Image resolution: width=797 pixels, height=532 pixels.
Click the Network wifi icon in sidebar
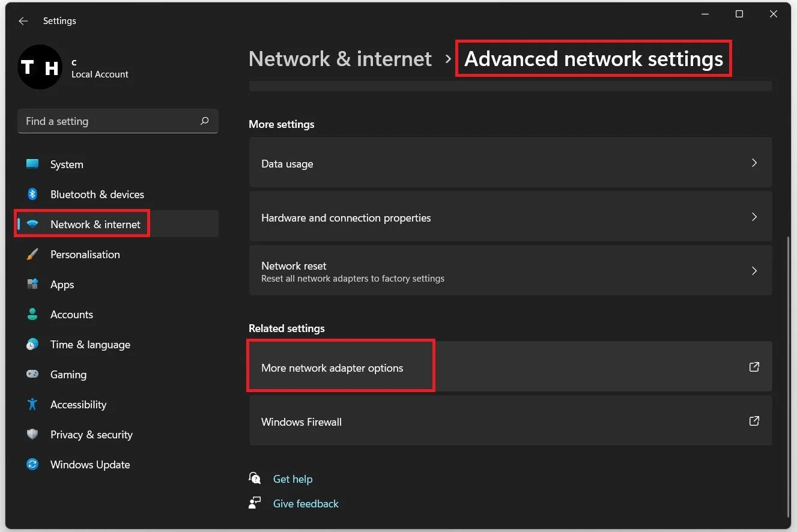(x=32, y=224)
